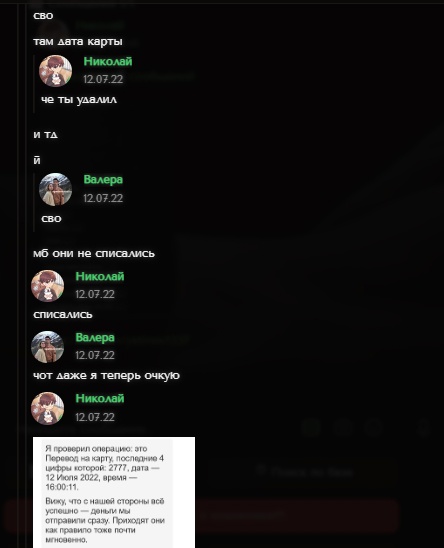Click the 12.07.22 date under Валера's quoted name
Image resolution: width=444 pixels, height=548 pixels.
pos(103,198)
